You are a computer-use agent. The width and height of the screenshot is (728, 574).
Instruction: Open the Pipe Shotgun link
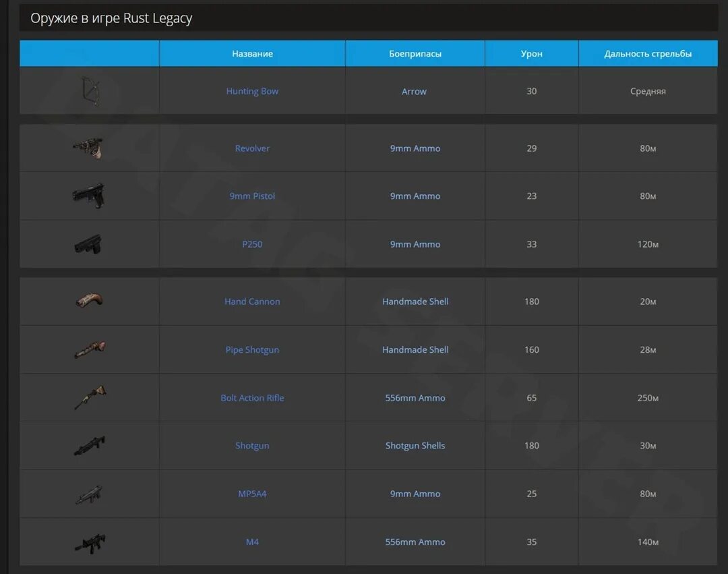point(252,349)
